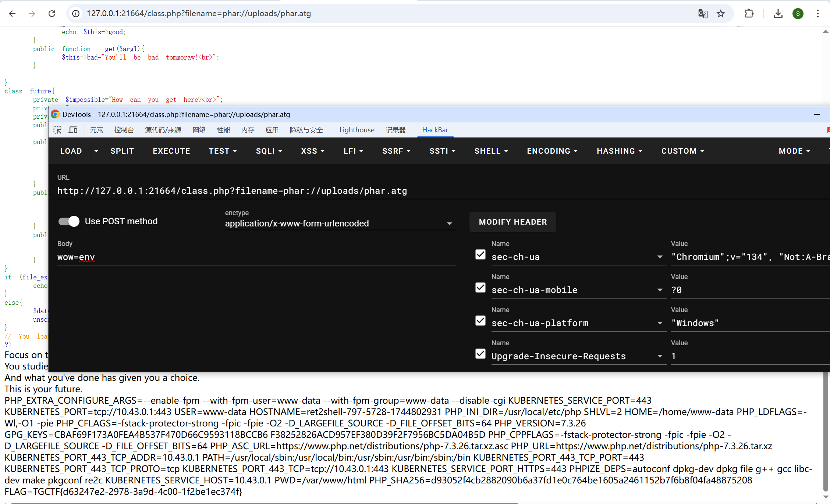Screen dimensions: 830x504
Task: Click the browser reload icon
Action: [x=52, y=14]
